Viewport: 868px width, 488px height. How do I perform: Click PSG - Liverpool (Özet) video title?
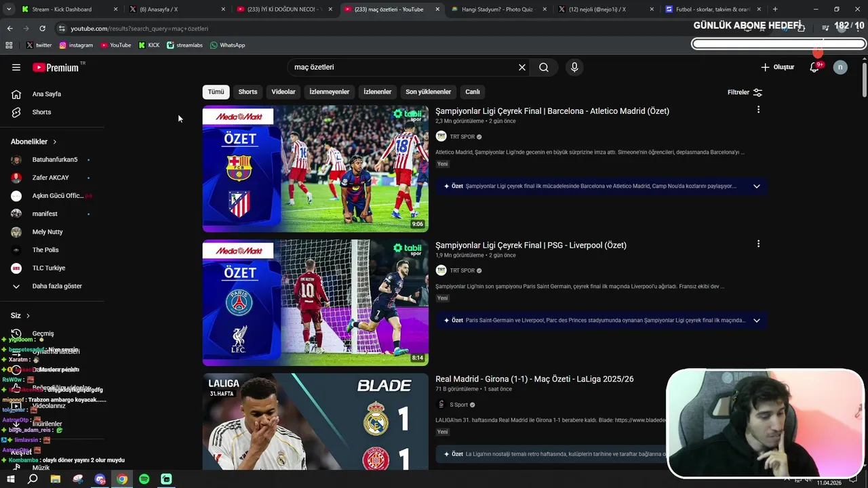click(531, 245)
